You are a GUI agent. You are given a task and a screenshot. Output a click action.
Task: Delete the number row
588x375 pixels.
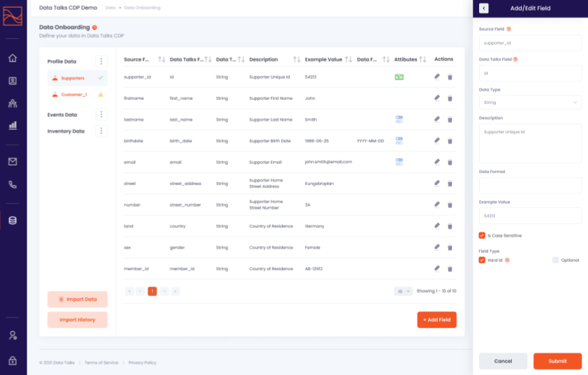(450, 205)
